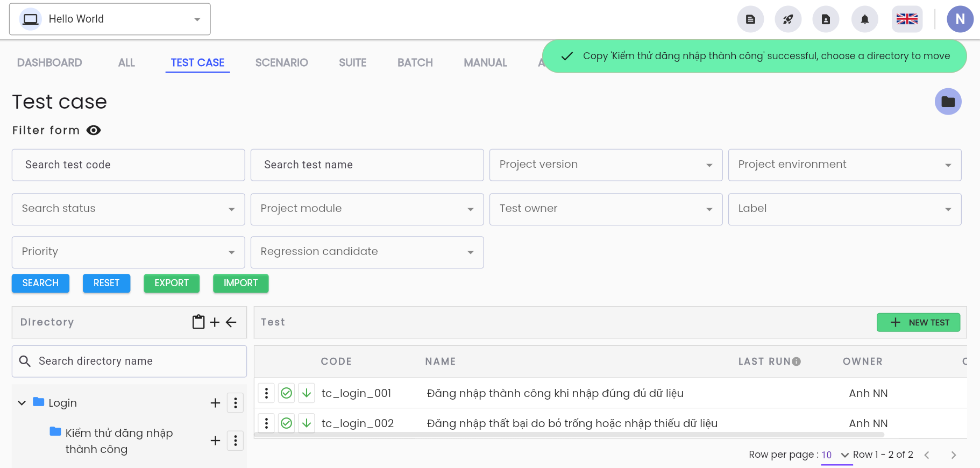
Task: Click the rocket launch icon
Action: coord(788,19)
